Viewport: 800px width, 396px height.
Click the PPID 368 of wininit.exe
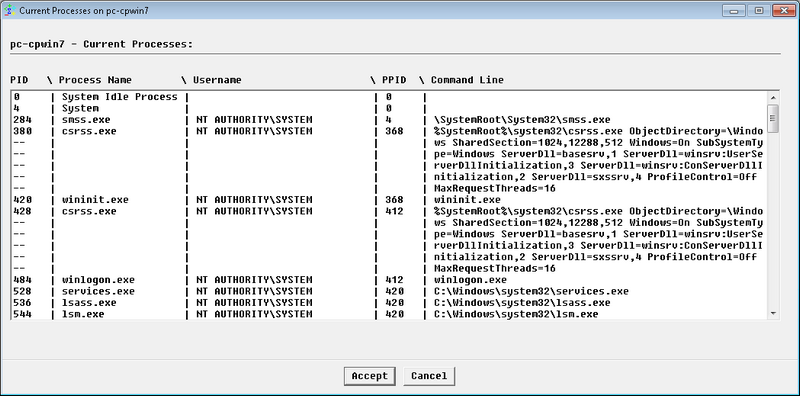tap(394, 200)
